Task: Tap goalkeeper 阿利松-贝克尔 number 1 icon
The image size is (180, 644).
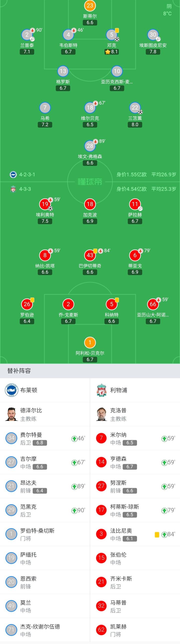Action: [x=90, y=343]
